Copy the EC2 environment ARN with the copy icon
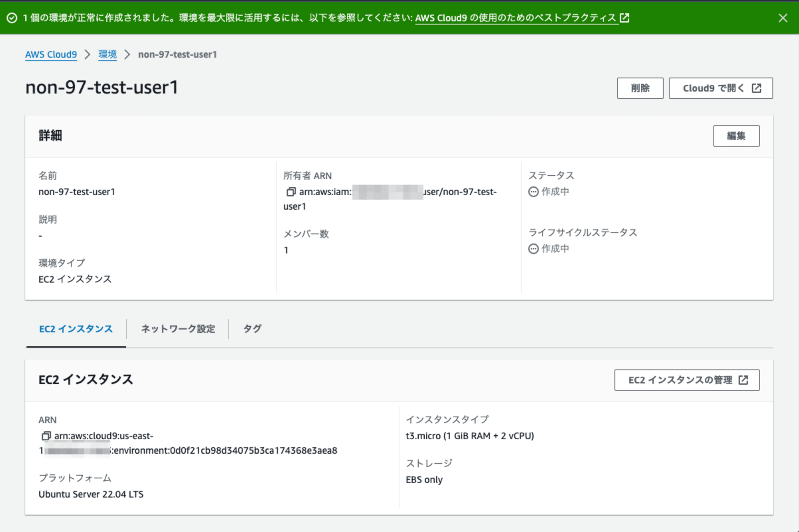799x532 pixels. [46, 436]
